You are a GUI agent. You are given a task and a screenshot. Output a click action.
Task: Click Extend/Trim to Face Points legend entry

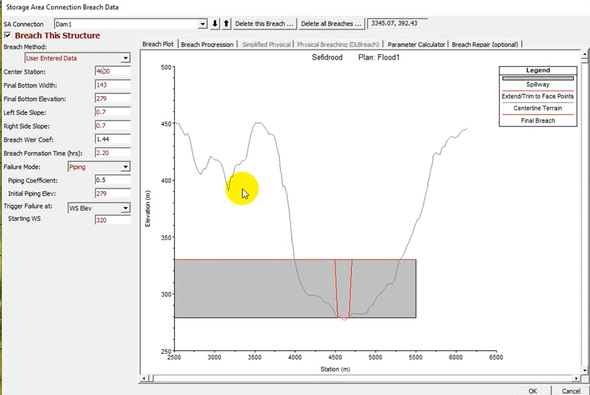pos(538,96)
